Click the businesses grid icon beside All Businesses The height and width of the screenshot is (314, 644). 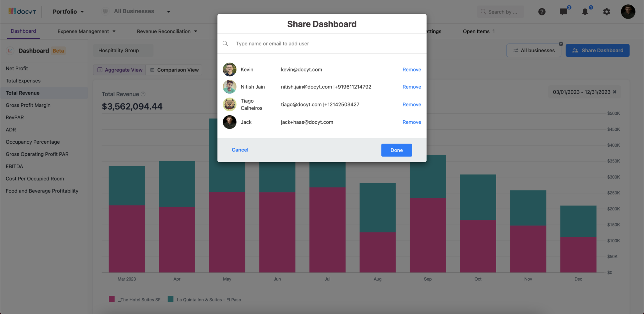coord(105,11)
